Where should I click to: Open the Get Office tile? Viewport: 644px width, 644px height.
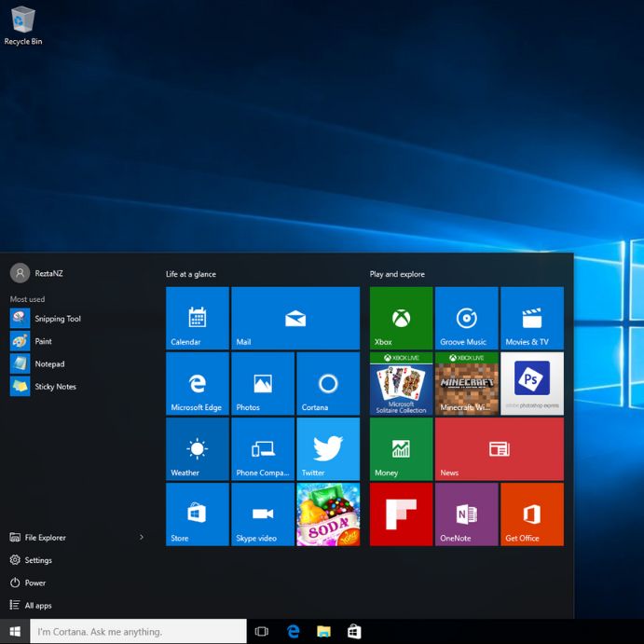coord(532,514)
